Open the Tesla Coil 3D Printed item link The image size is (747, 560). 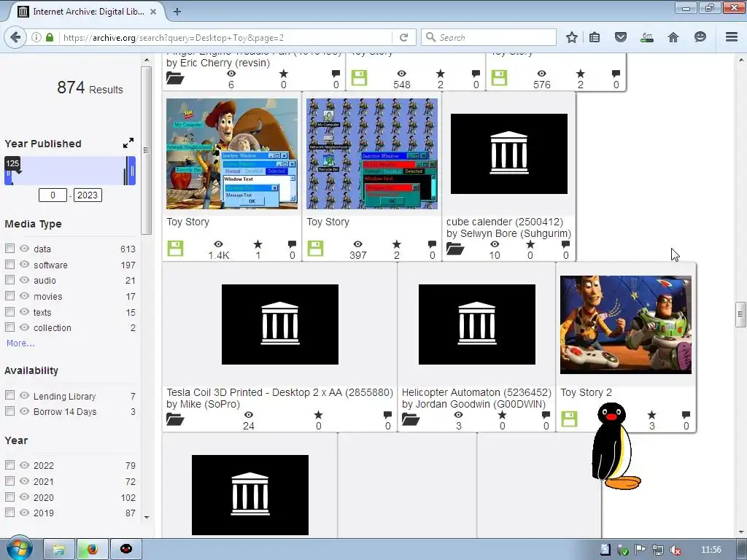pos(279,392)
